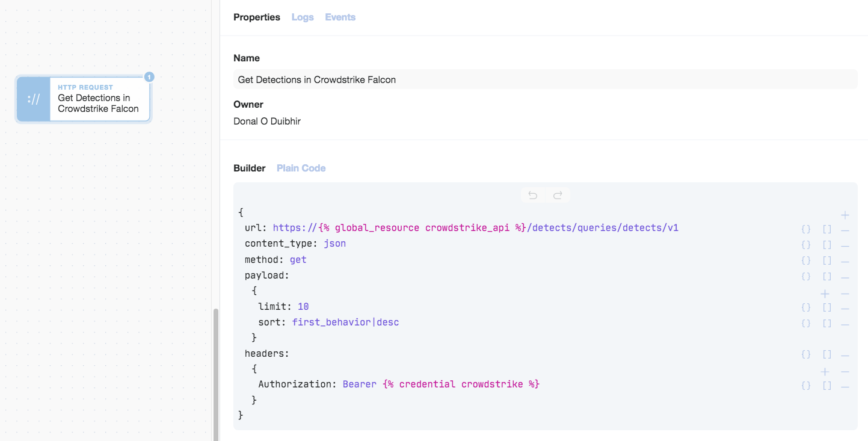This screenshot has width=868, height=441.
Task: Convert content_type row to array
Action: click(827, 245)
